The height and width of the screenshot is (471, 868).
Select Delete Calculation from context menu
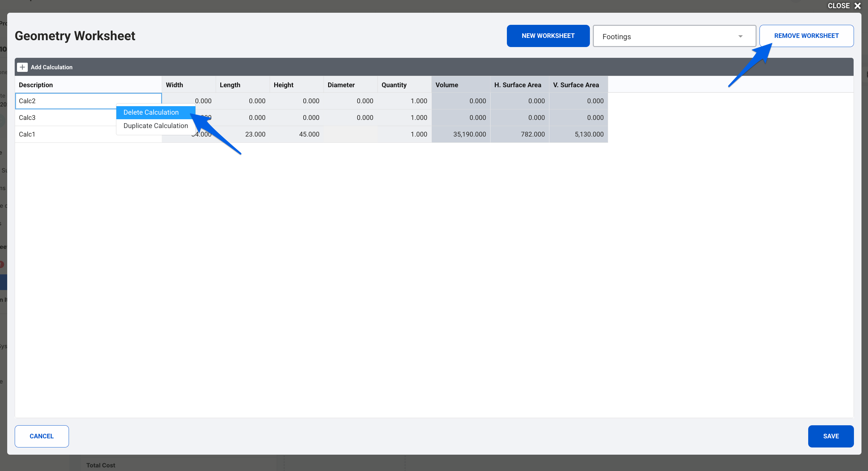point(151,112)
